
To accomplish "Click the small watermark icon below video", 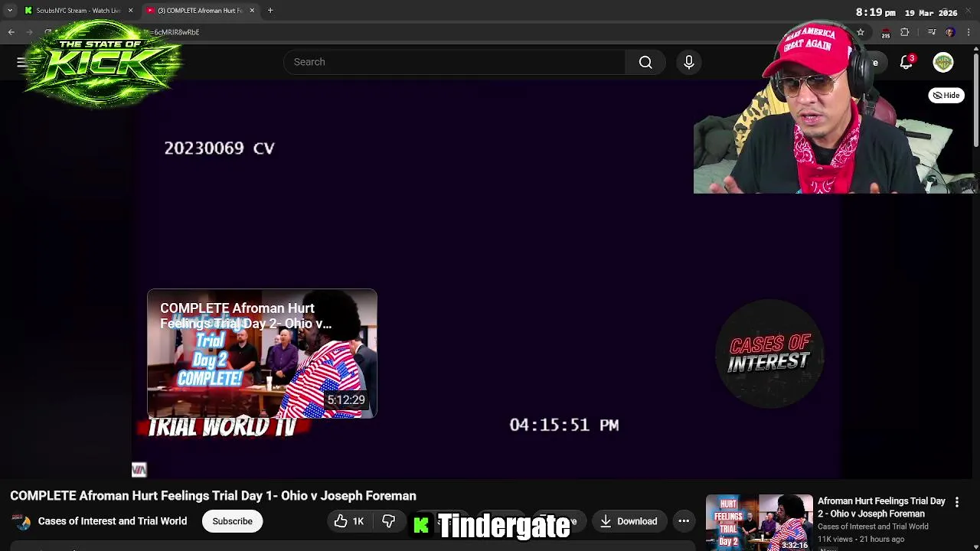I will (x=139, y=469).
